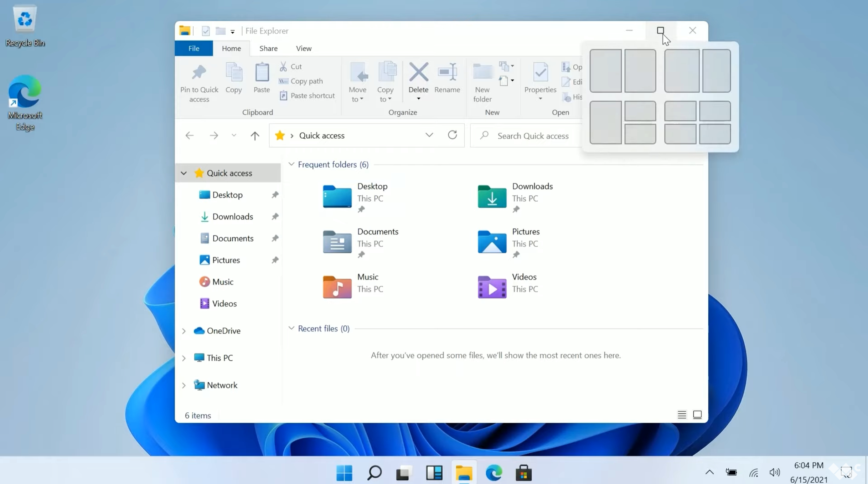Viewport: 868px width, 484px height.
Task: Open Task View on taskbar
Action: [x=404, y=473]
